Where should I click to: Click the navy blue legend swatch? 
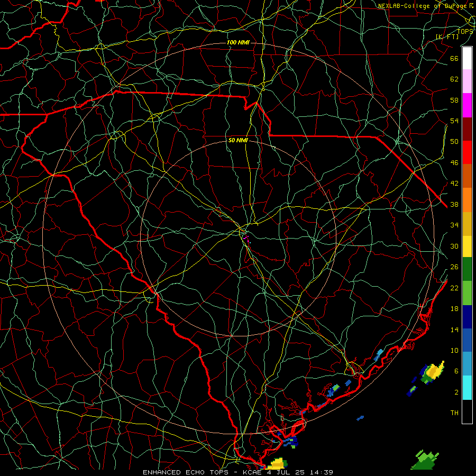(x=467, y=317)
